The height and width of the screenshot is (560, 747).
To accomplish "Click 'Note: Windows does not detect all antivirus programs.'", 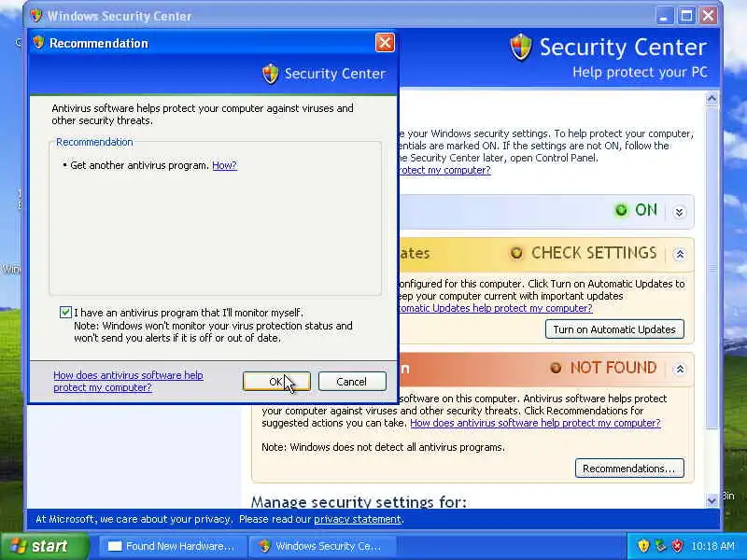I will (383, 447).
